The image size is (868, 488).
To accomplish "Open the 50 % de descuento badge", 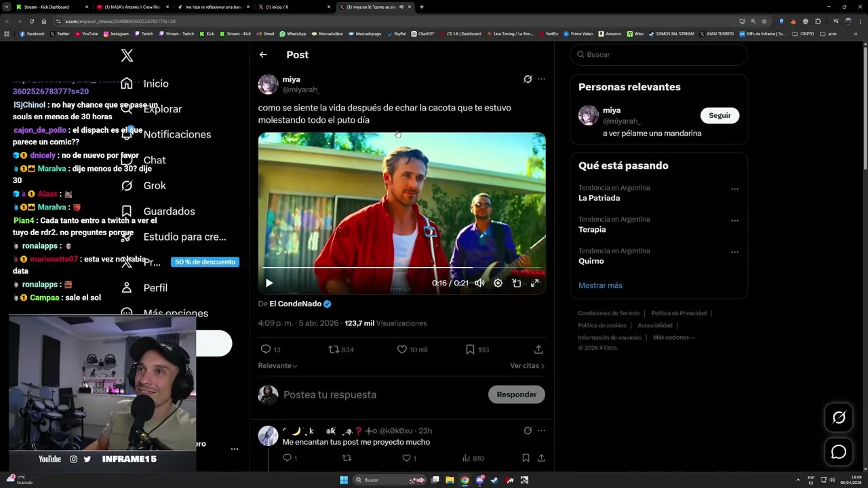I will pyautogui.click(x=205, y=262).
